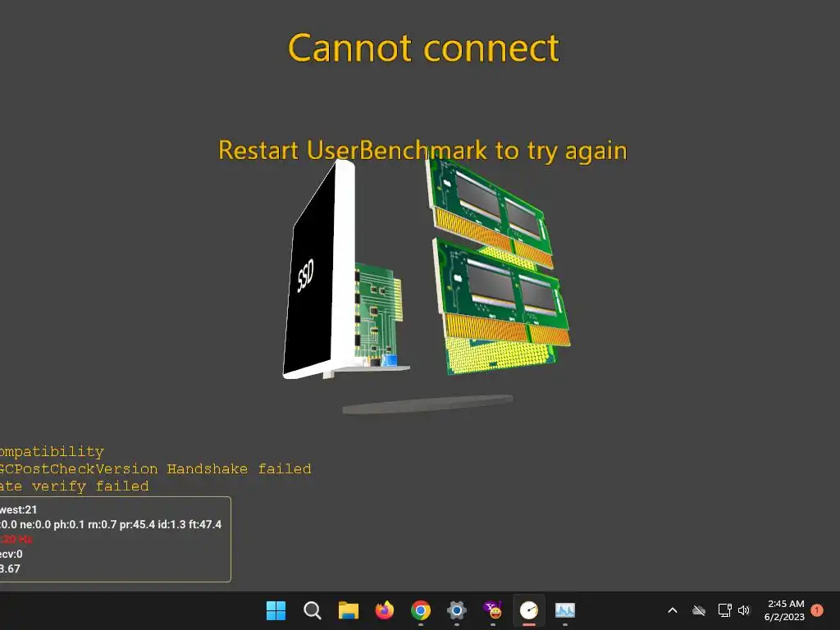Click the 'verify failed' log line
Viewport: 840px width, 630px height.
tap(75, 486)
